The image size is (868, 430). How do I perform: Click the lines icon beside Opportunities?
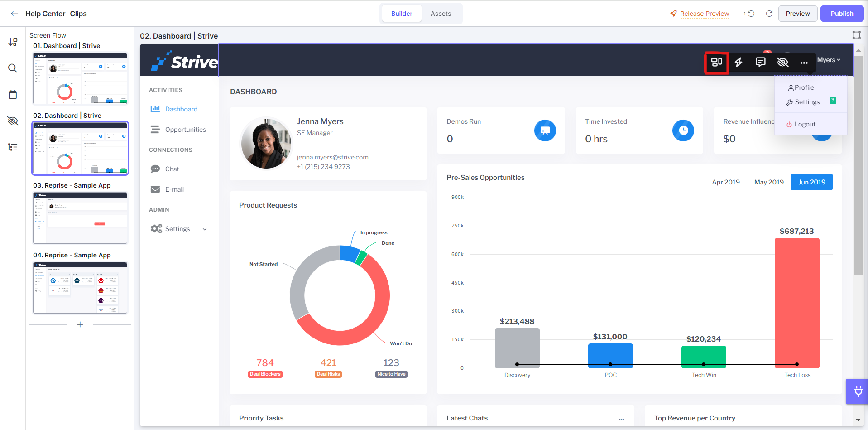point(155,130)
